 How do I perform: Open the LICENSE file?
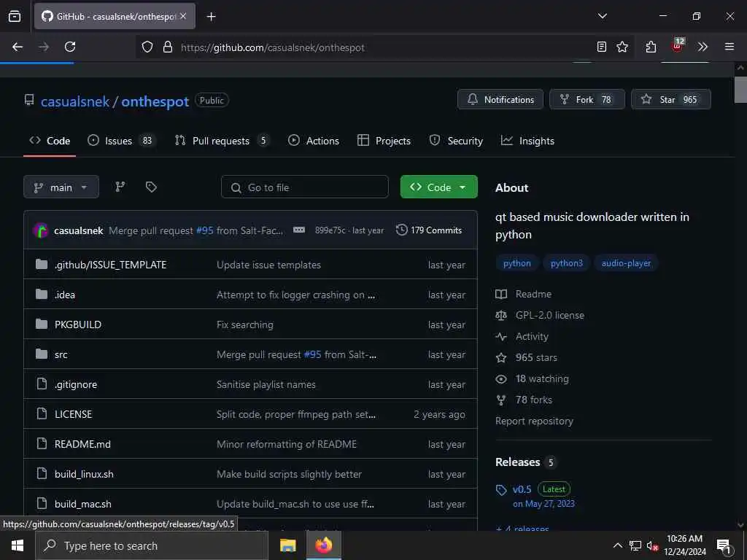click(x=74, y=414)
